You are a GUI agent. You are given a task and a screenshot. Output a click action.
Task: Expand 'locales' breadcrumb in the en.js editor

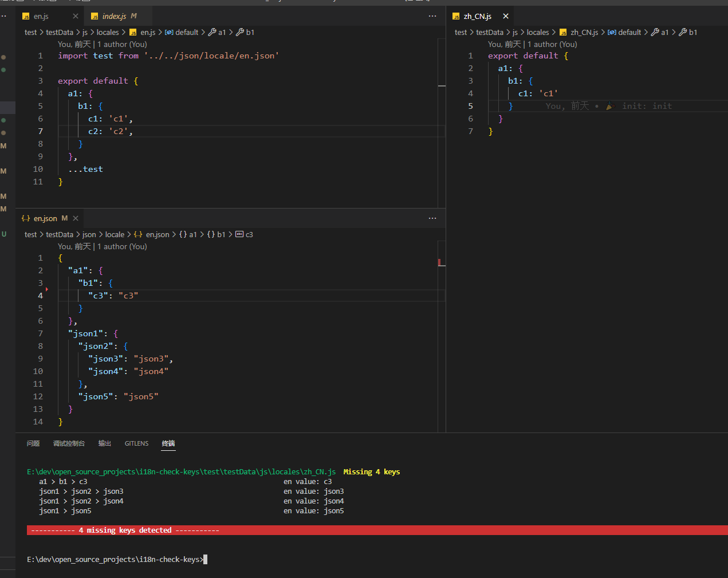pos(108,32)
